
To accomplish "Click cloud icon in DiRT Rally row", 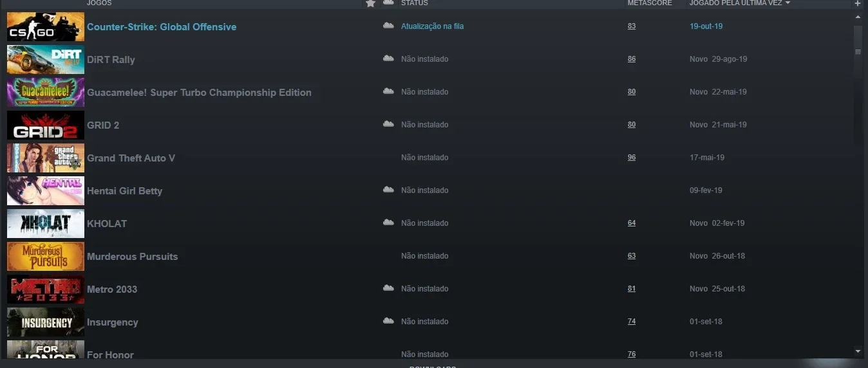I will (x=388, y=59).
